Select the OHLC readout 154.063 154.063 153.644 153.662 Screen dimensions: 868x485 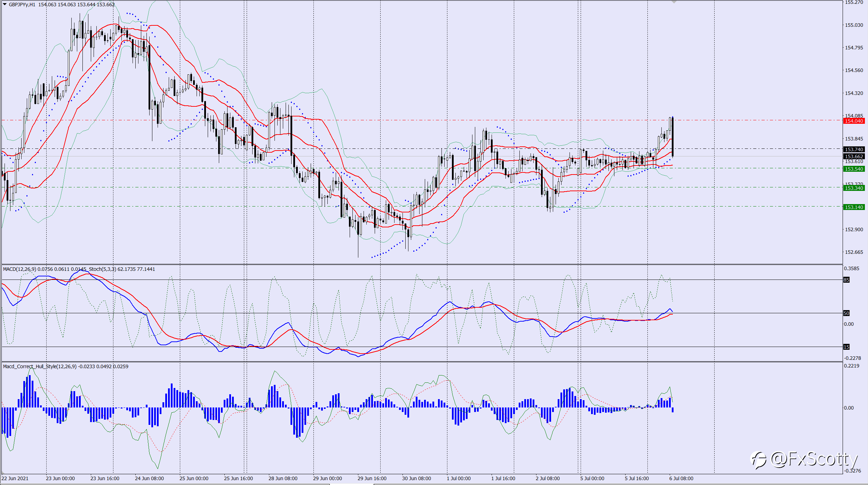coord(76,5)
